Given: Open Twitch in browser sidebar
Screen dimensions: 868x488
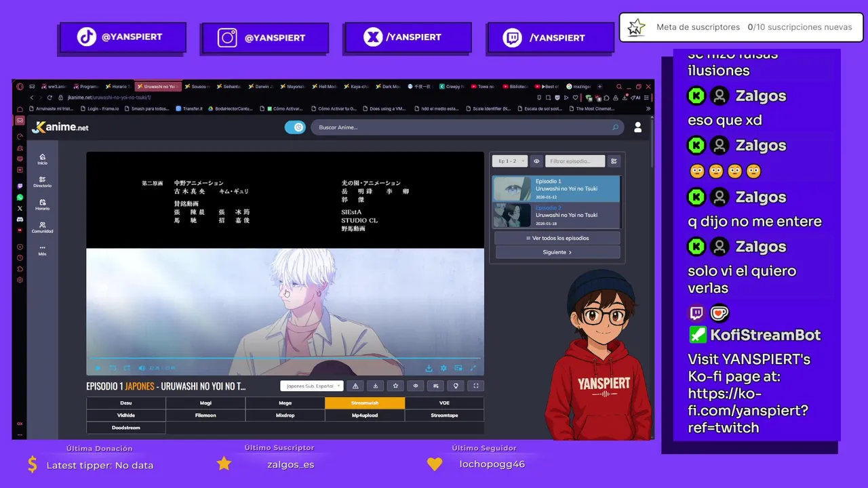Looking at the screenshot, I should tap(20, 186).
